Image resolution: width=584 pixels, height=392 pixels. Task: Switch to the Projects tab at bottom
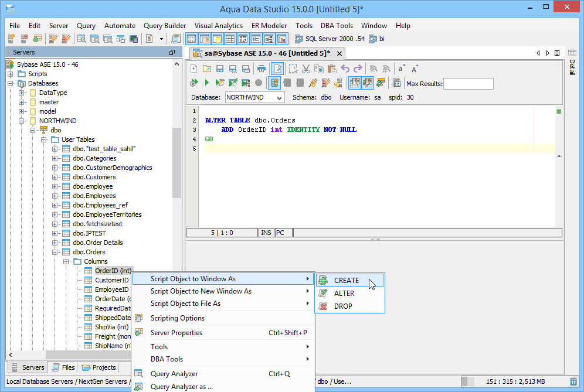[x=99, y=367]
